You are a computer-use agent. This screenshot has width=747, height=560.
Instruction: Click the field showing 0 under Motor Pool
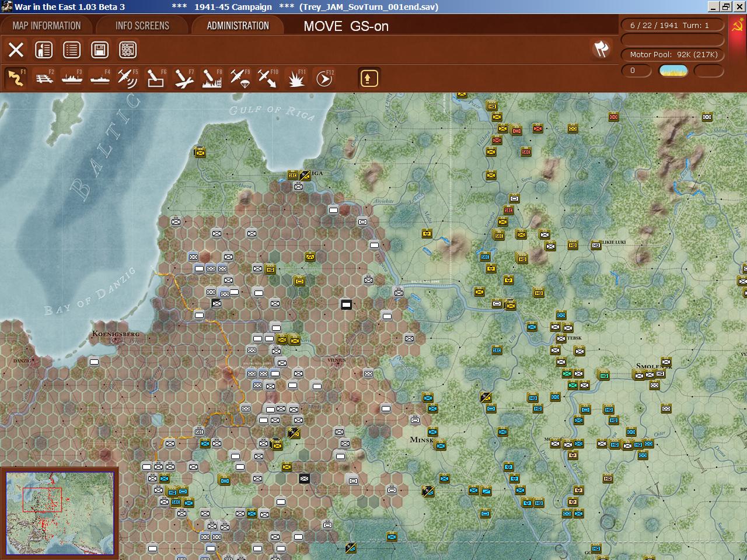click(636, 71)
